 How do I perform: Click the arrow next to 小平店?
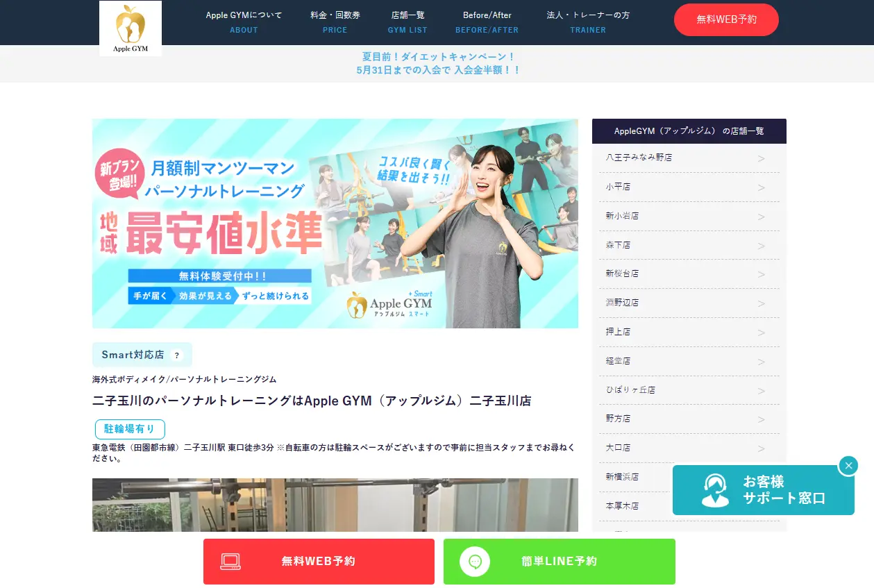tap(761, 188)
